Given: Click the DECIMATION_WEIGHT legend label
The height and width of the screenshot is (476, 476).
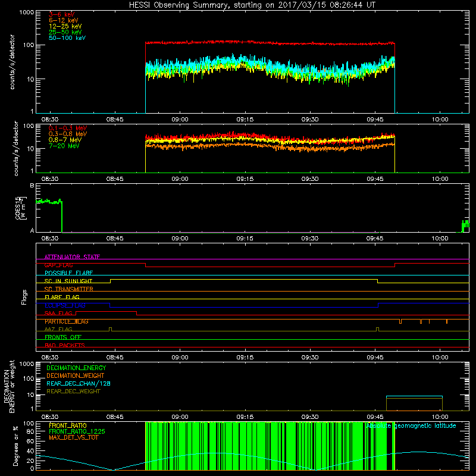Looking at the screenshot, I should (x=76, y=375).
